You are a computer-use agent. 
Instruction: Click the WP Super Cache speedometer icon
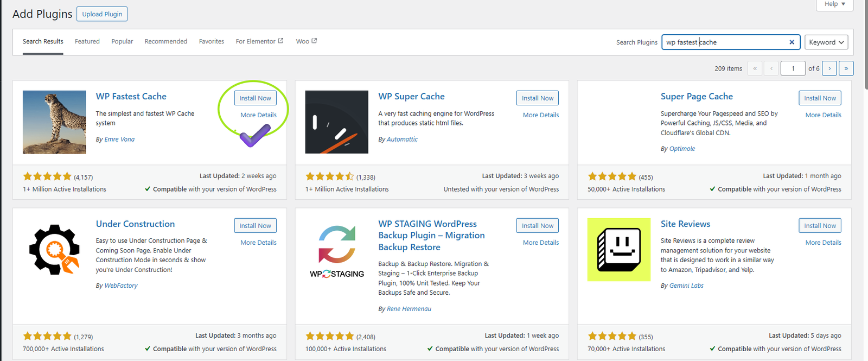pyautogui.click(x=336, y=122)
